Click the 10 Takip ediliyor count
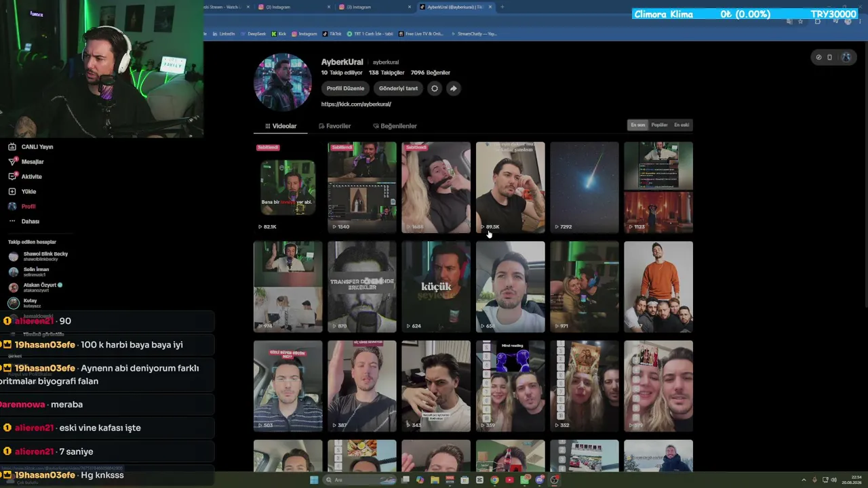The image size is (868, 488). pos(342,73)
